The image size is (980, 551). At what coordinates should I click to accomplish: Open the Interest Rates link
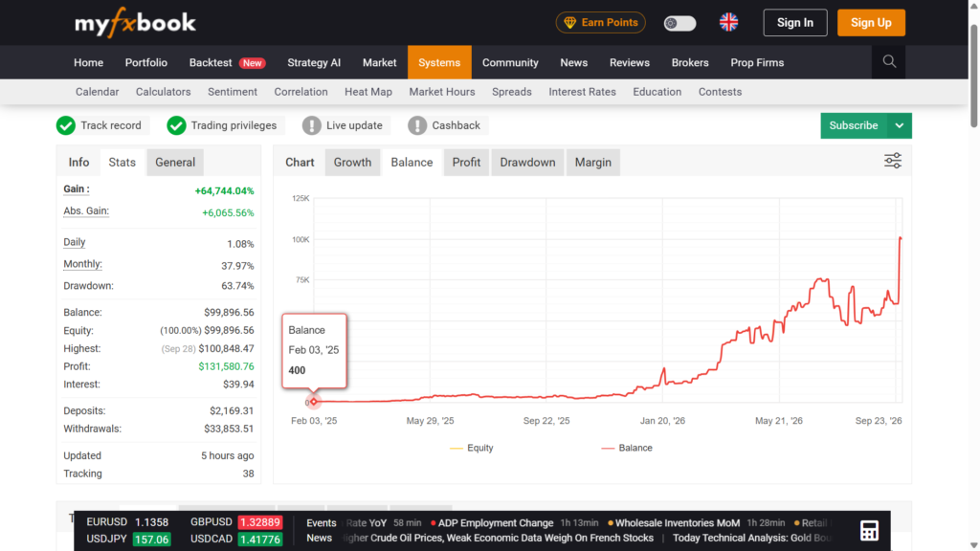click(x=583, y=92)
